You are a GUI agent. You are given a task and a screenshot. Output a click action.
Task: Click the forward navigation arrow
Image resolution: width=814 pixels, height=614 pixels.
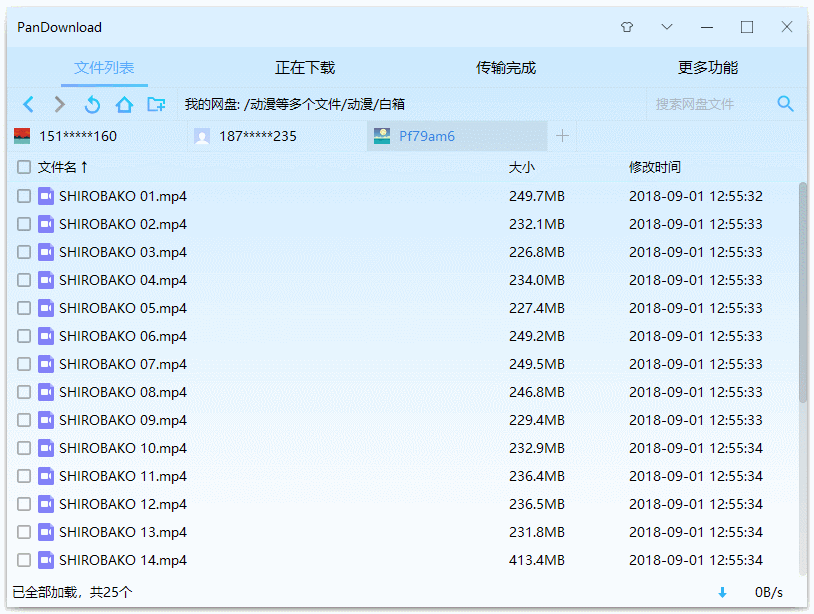[58, 104]
